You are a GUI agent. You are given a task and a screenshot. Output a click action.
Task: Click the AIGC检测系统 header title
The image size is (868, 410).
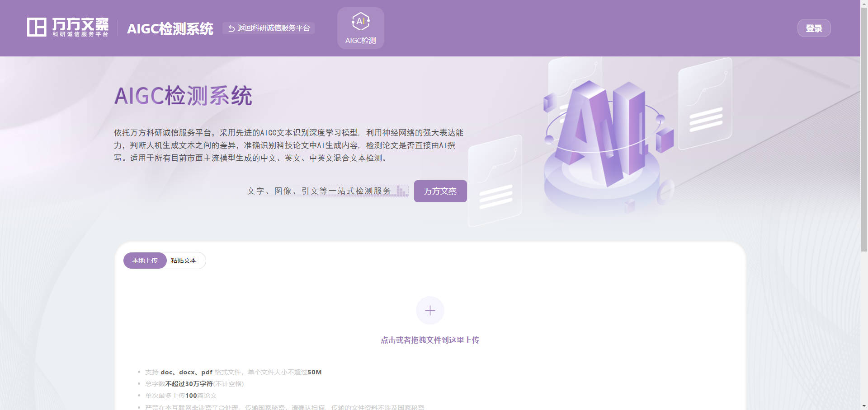(x=170, y=28)
